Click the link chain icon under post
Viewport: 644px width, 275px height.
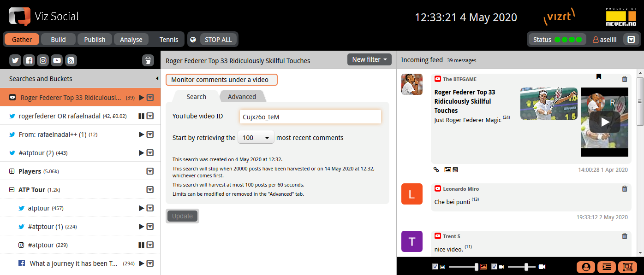[x=436, y=170]
